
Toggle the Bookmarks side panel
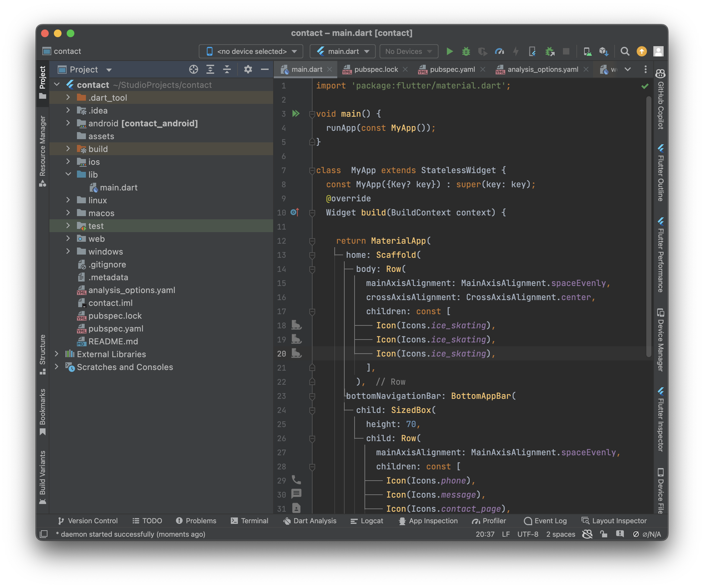pos(43,412)
